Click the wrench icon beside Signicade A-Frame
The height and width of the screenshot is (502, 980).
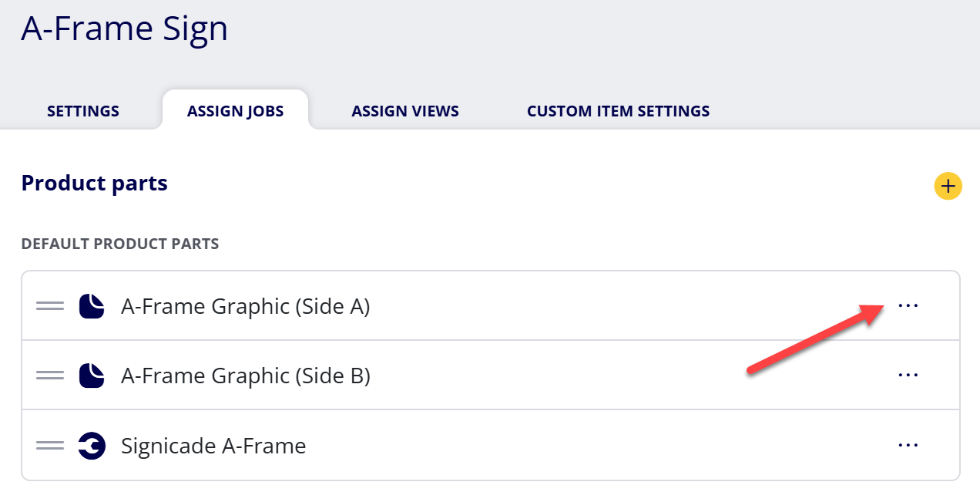pyautogui.click(x=92, y=446)
